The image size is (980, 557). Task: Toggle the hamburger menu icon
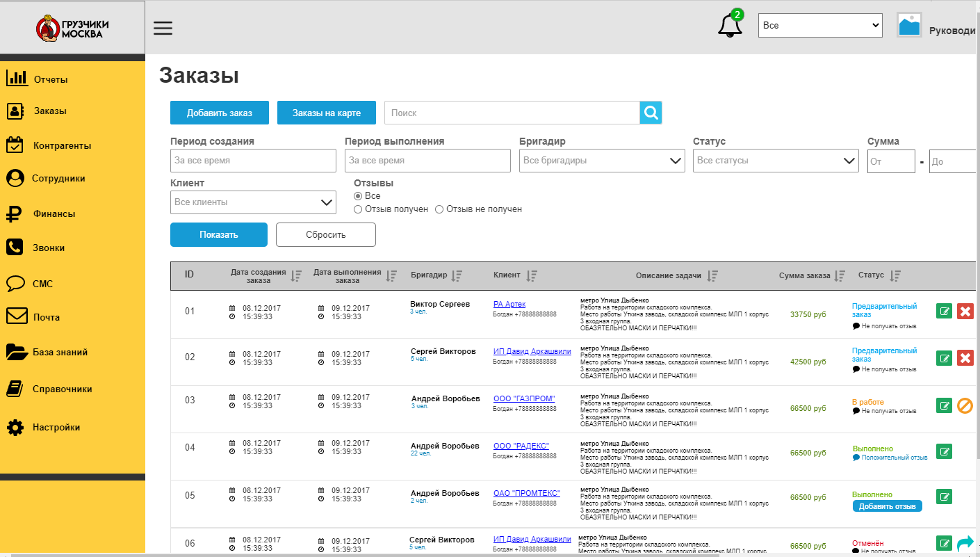tap(163, 28)
